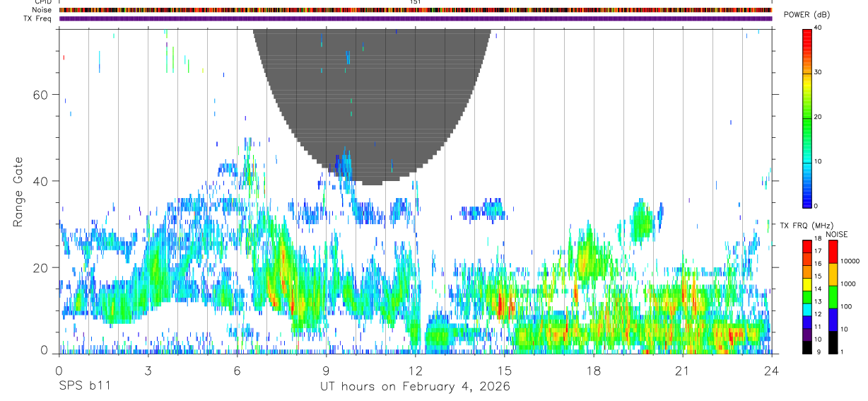Image resolution: width=868 pixels, height=401 pixels.
Task: Click the 21 tick on the UT hours axis
Action: pyautogui.click(x=683, y=371)
